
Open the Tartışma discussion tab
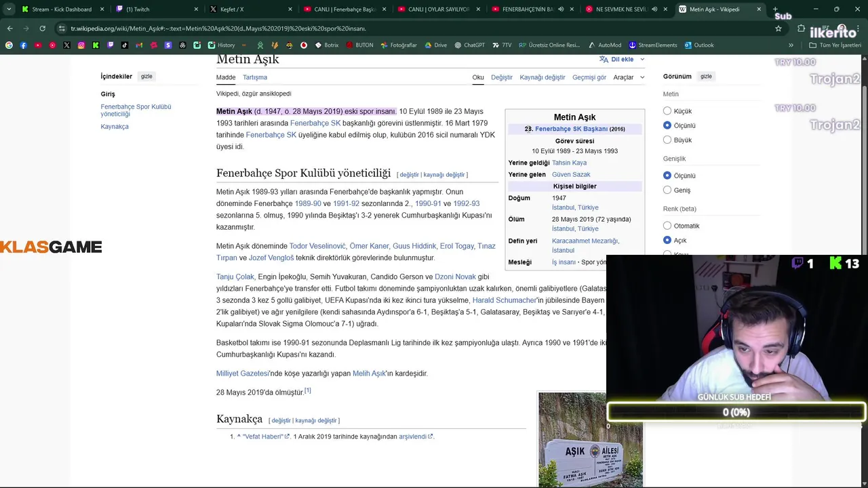pyautogui.click(x=255, y=77)
